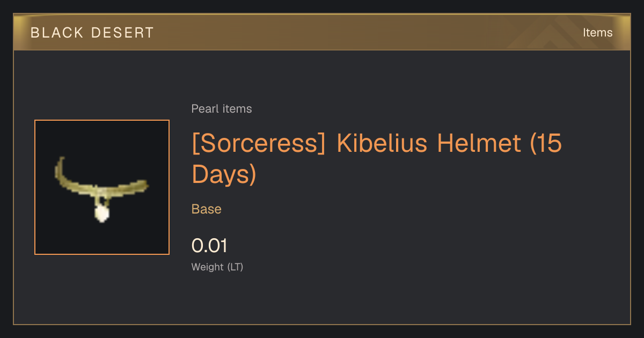Screen dimensions: 644x338
Task: Open the Items link in the header
Action: tap(597, 32)
